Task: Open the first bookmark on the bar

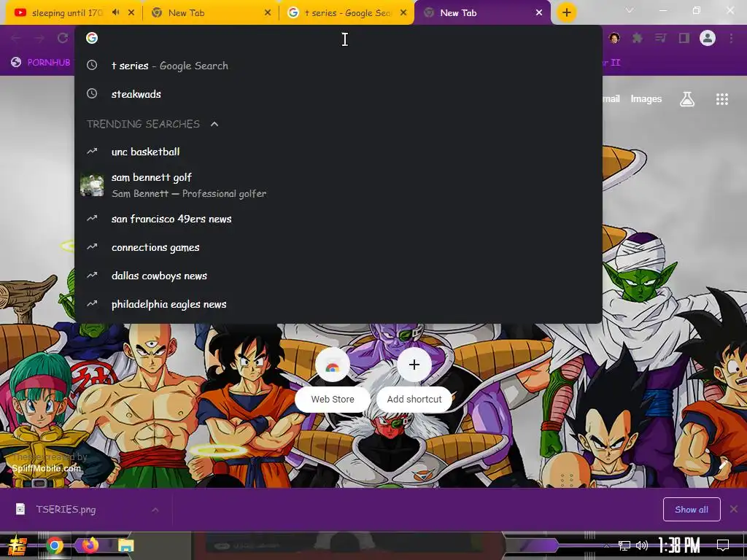Action: coord(42,63)
